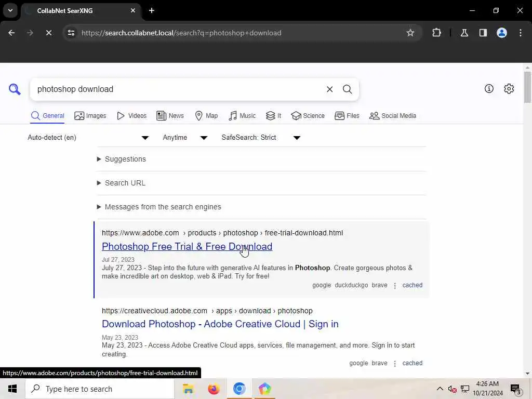Click the taskbar clock 4:26 AM
Viewport: 532px width, 399px height.
pos(487,384)
